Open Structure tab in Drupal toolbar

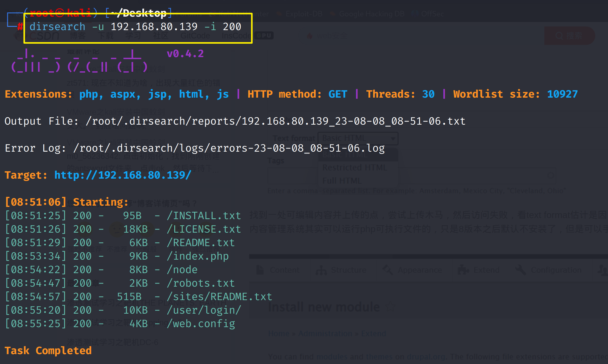(x=341, y=270)
